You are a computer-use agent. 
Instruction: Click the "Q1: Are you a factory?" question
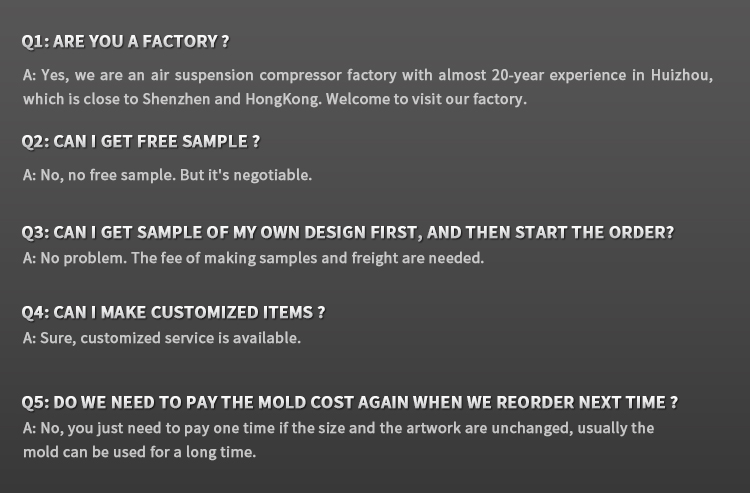pyautogui.click(x=125, y=41)
